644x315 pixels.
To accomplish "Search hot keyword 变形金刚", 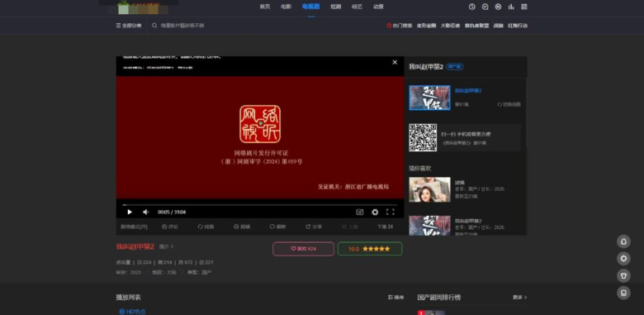I will coord(426,26).
